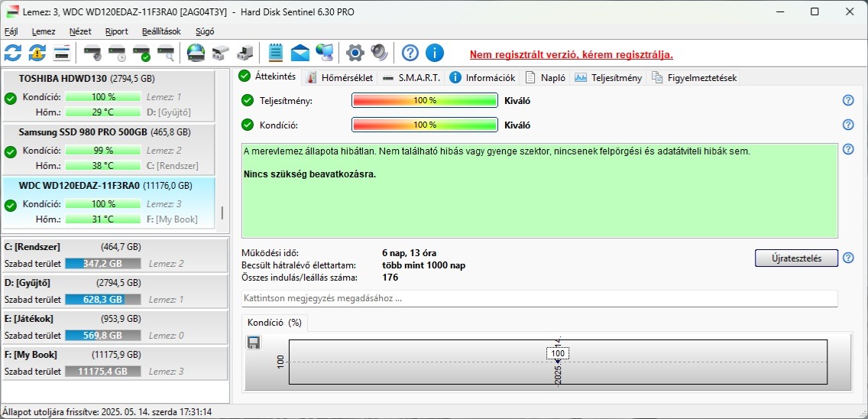Select the Samsung SSD 980 PRO 500GB disk
Viewport: 868px width, 419px height.
[x=108, y=148]
